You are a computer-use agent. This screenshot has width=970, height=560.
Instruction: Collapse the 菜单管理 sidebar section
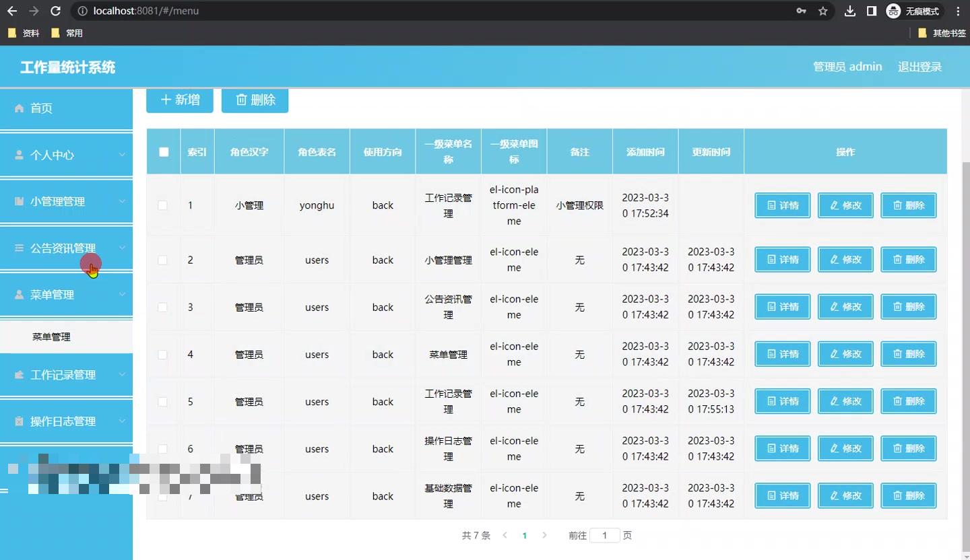(x=123, y=294)
